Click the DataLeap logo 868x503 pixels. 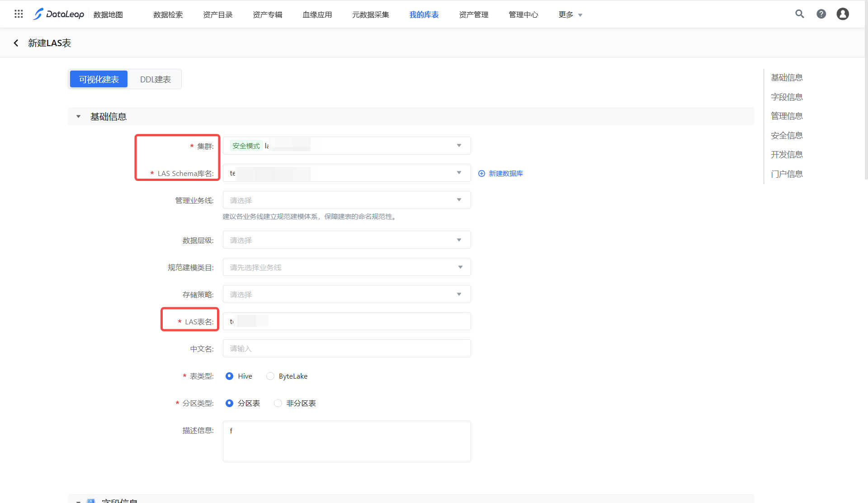pyautogui.click(x=58, y=14)
